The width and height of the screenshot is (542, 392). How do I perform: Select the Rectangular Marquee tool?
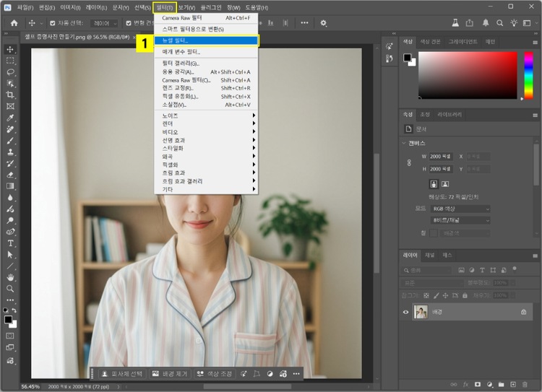click(10, 61)
